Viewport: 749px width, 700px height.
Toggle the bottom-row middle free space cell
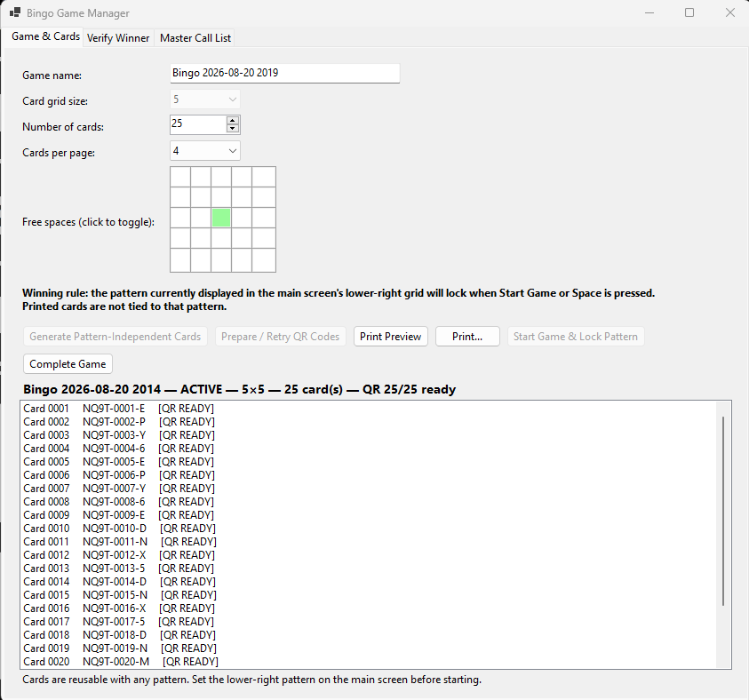coord(221,259)
